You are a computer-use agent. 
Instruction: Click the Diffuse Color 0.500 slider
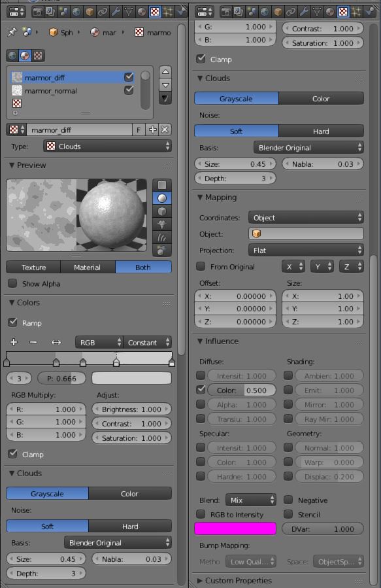(x=242, y=390)
